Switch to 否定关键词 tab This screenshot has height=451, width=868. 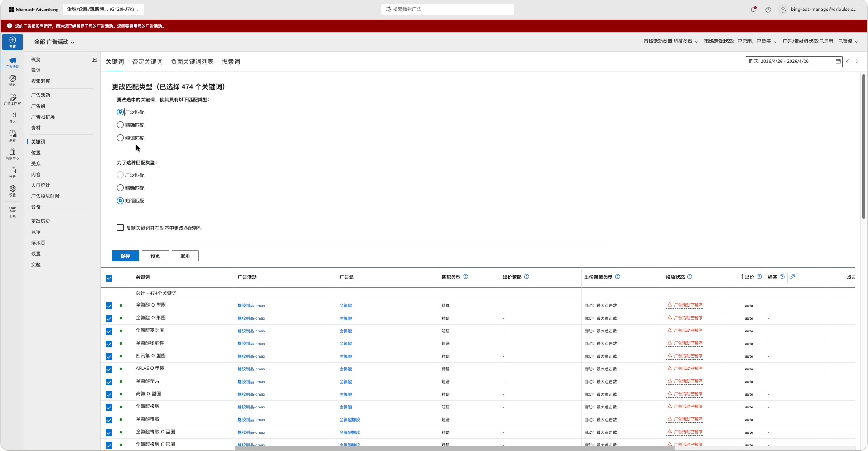147,62
